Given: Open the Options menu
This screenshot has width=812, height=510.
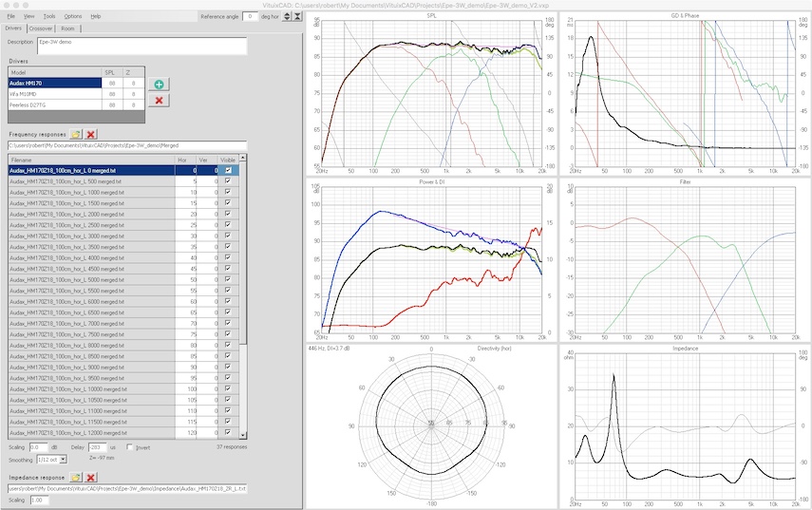Looking at the screenshot, I should (73, 16).
